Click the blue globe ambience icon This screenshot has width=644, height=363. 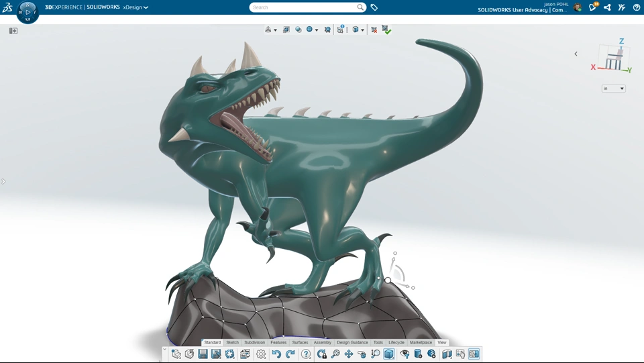(x=310, y=30)
